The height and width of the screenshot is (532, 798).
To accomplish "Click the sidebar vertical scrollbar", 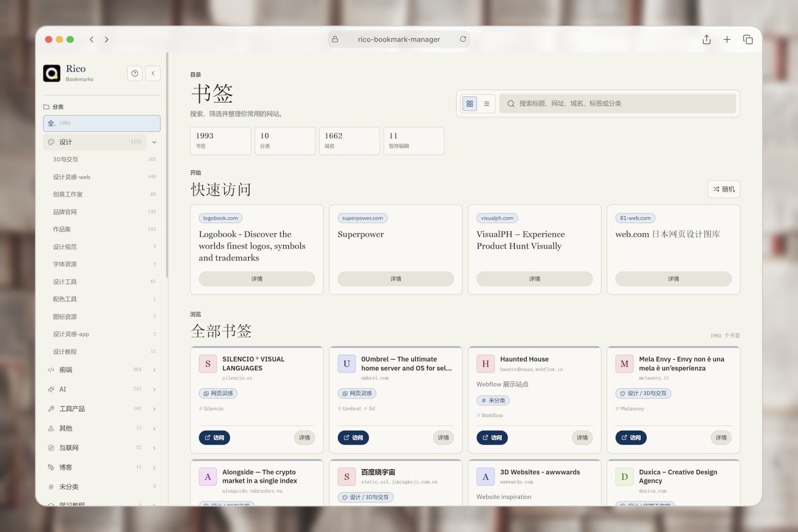I will pyautogui.click(x=167, y=165).
